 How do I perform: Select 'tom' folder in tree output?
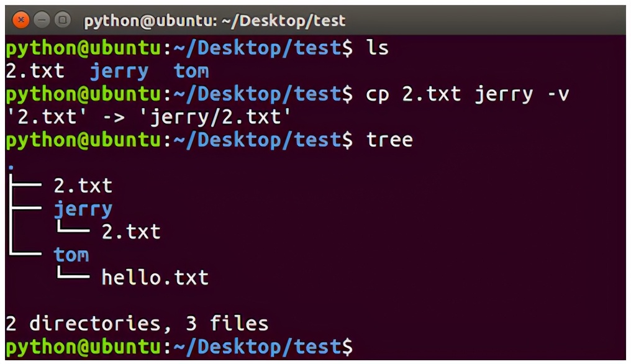(71, 255)
